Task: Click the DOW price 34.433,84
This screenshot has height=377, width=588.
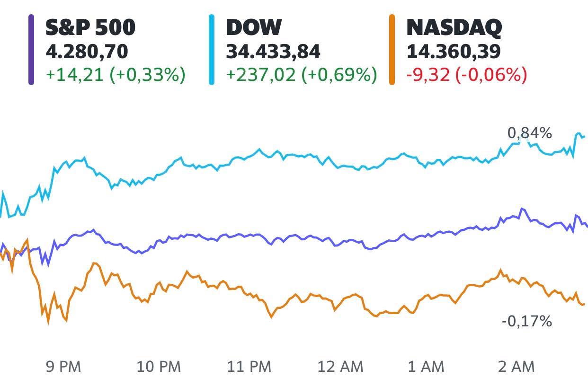Action: 273,52
